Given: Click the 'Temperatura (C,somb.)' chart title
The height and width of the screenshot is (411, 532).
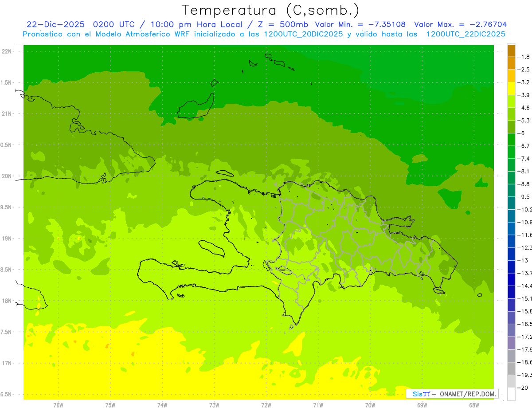Looking at the screenshot, I should tap(271, 10).
